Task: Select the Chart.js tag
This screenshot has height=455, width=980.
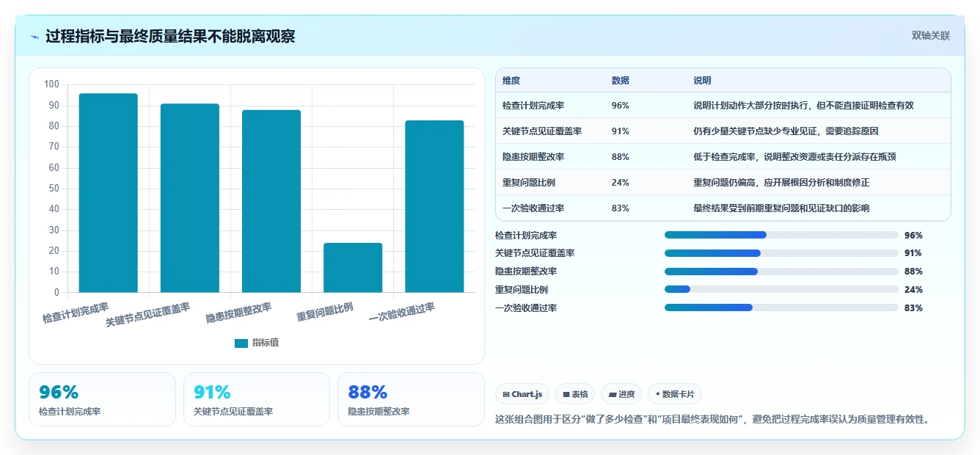Action: pos(522,394)
